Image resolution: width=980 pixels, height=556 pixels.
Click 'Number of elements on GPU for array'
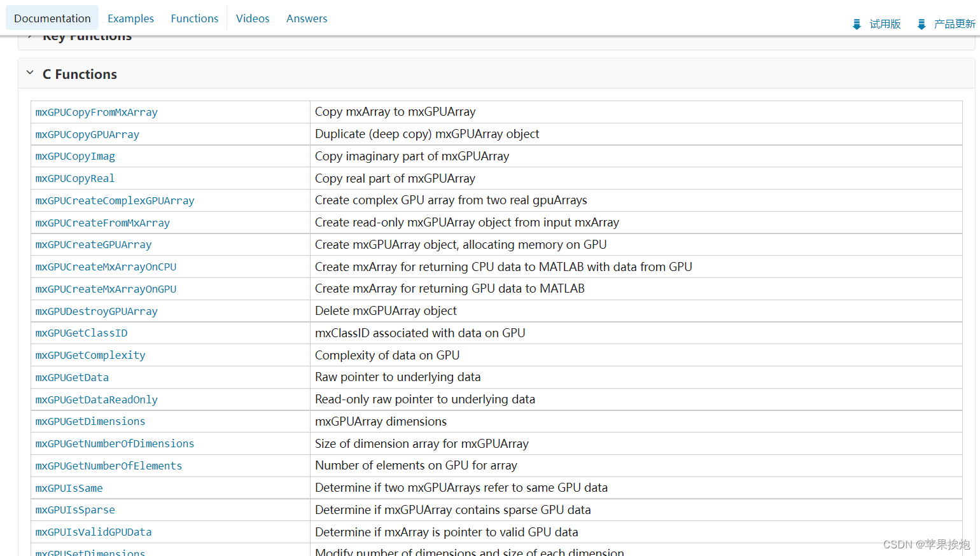[x=416, y=466]
